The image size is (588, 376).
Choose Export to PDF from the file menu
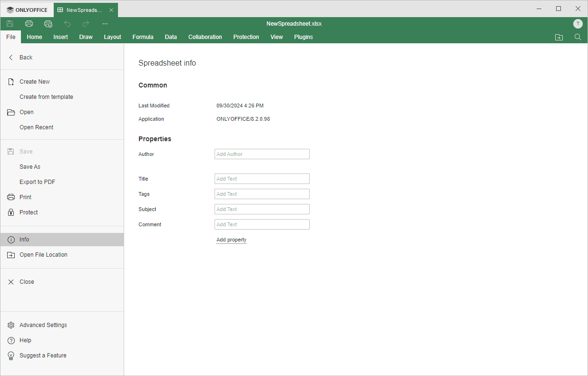click(x=37, y=182)
